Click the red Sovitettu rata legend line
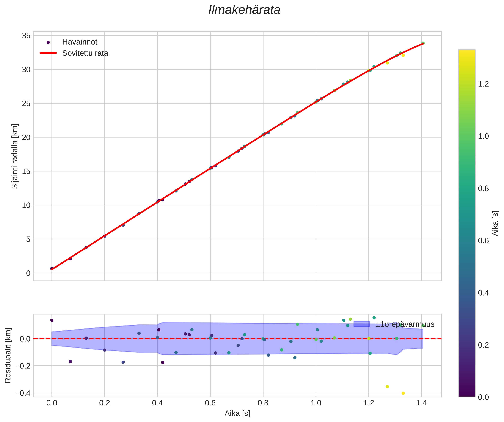Image resolution: width=504 pixels, height=422 pixels. tap(48, 53)
